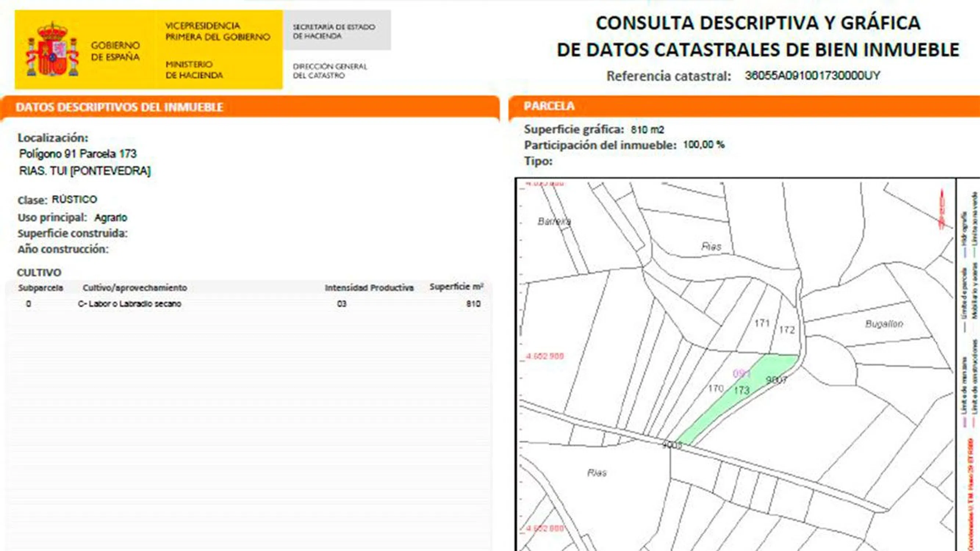The width and height of the screenshot is (980, 551).
Task: Select the Datos Descriptivos del Inmueble header
Action: [119, 107]
